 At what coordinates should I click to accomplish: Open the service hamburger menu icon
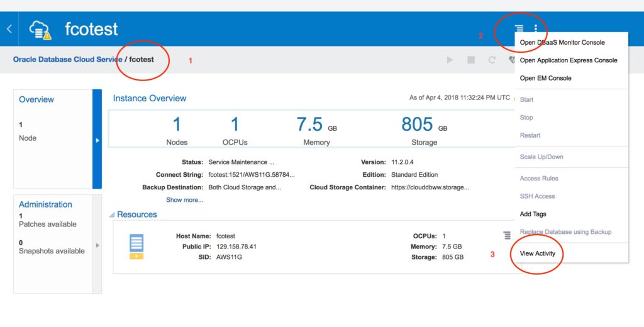coord(519,29)
